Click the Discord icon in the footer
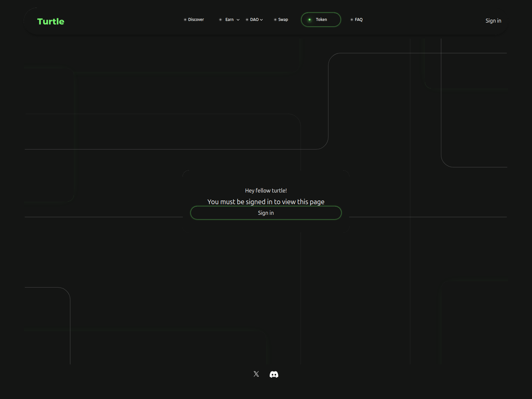The width and height of the screenshot is (532, 399). (273, 374)
